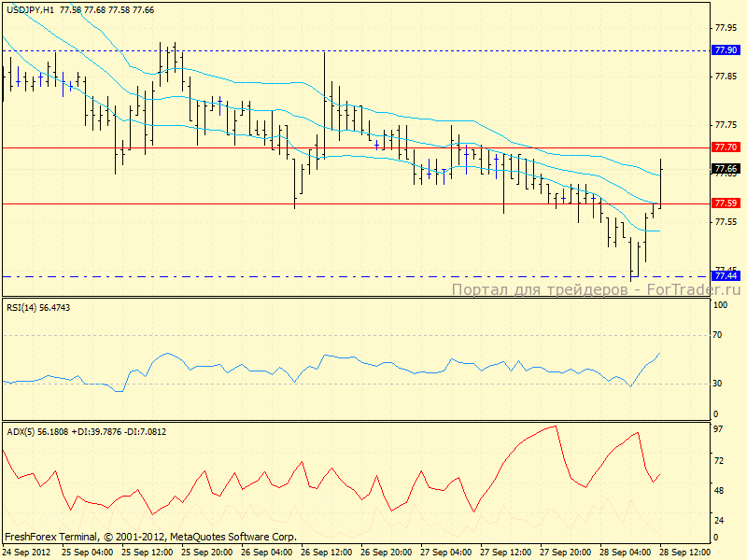Click the RSI scale value 70
Image resolution: width=747 pixels, height=560 pixels.
[720, 333]
